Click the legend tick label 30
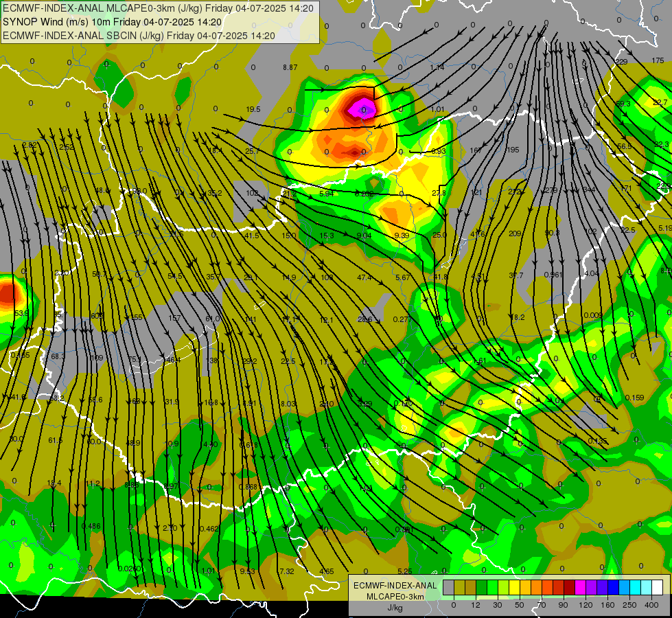 [x=497, y=605]
